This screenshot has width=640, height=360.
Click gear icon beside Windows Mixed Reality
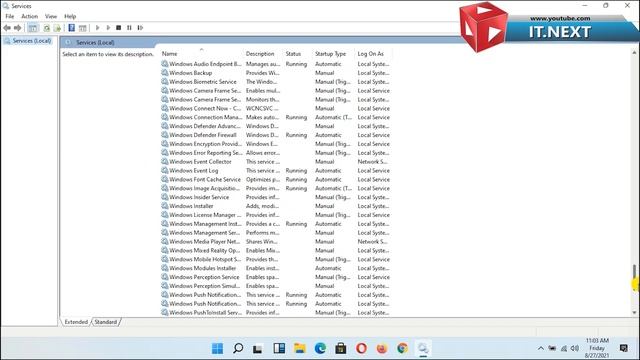tap(164, 250)
